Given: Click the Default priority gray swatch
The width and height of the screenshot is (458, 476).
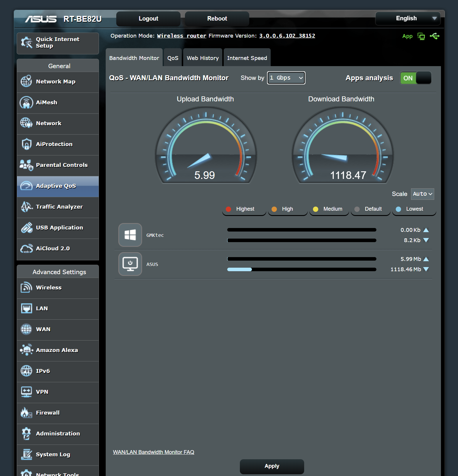Looking at the screenshot, I should click(357, 209).
